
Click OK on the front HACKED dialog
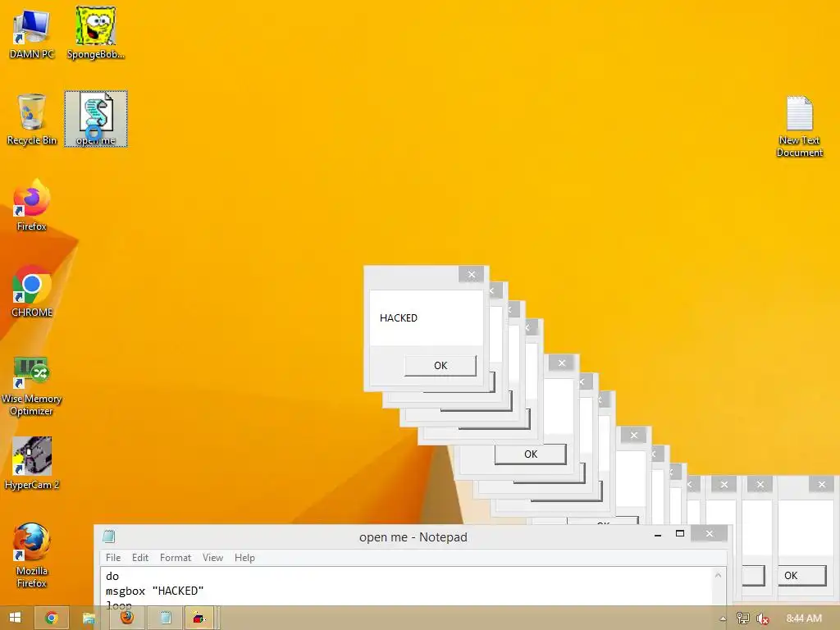click(x=441, y=365)
